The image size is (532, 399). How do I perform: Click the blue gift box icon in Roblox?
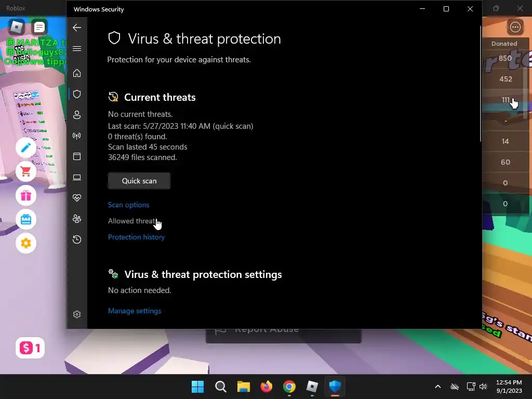click(x=26, y=219)
